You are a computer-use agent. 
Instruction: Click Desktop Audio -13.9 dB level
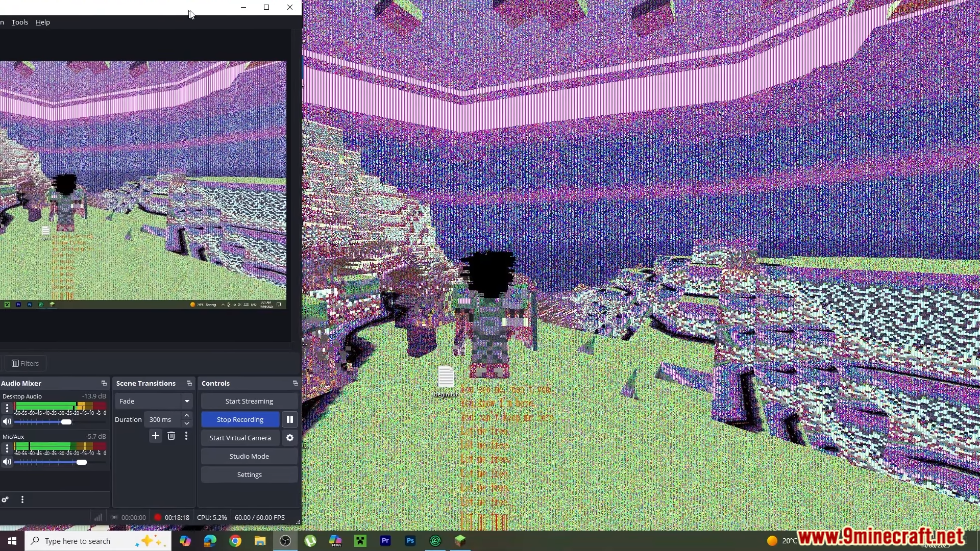click(94, 396)
